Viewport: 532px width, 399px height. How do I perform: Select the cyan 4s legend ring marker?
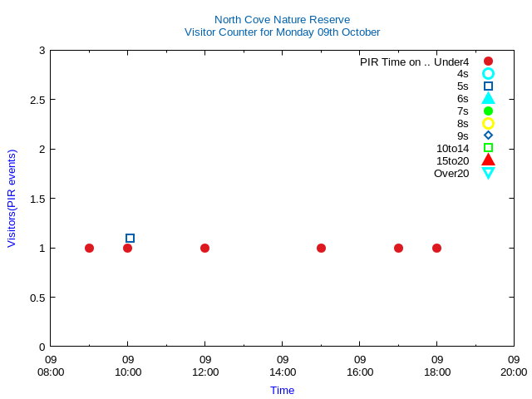pos(489,74)
